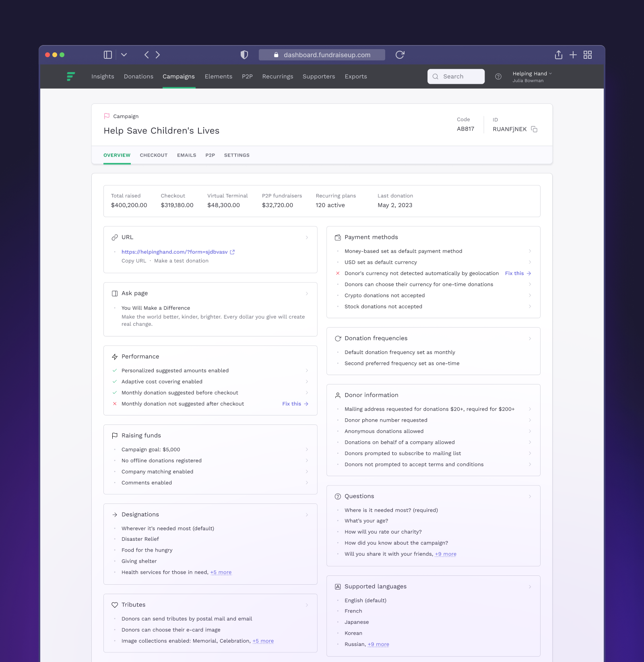Select the 'Anonymous donations allowed' row
The image size is (644, 662).
(433, 431)
